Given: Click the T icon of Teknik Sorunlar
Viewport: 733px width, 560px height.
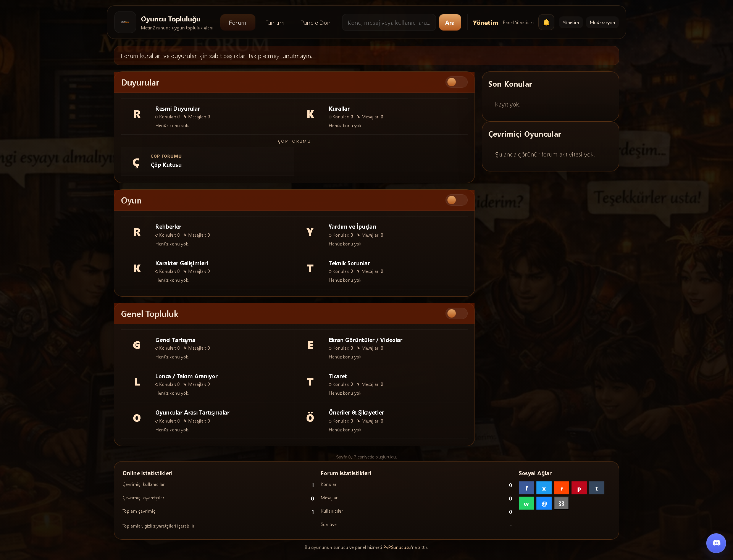Looking at the screenshot, I should tap(310, 269).
